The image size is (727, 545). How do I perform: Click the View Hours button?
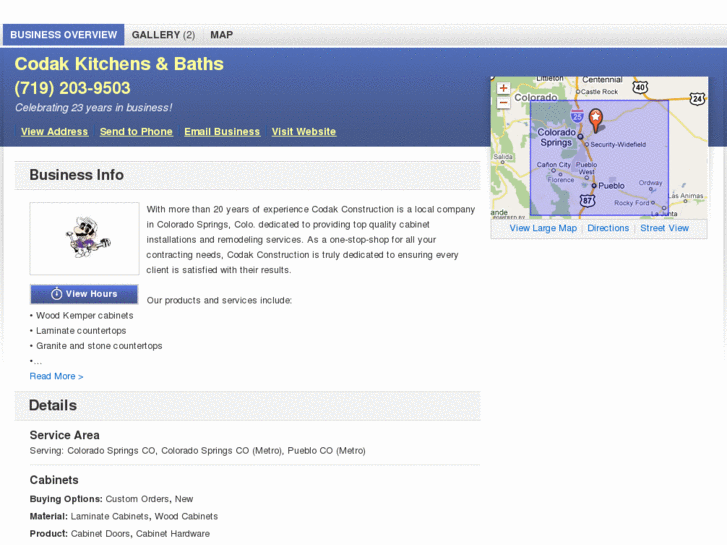[84, 294]
